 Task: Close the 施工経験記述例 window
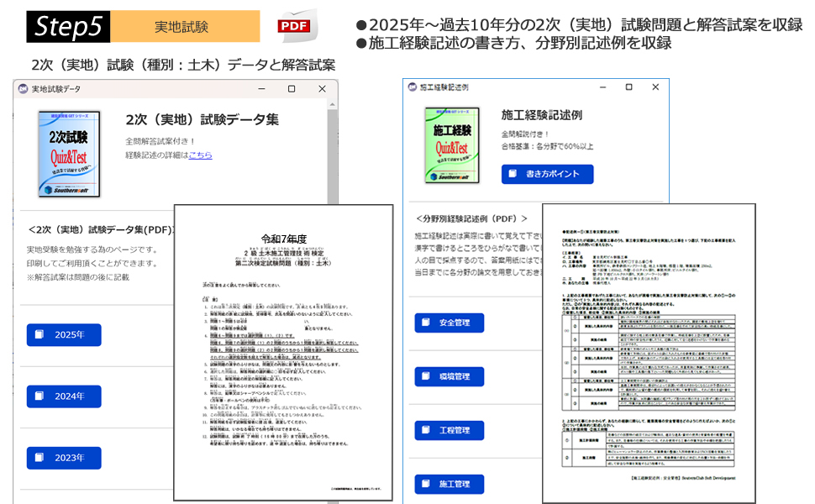coord(655,87)
